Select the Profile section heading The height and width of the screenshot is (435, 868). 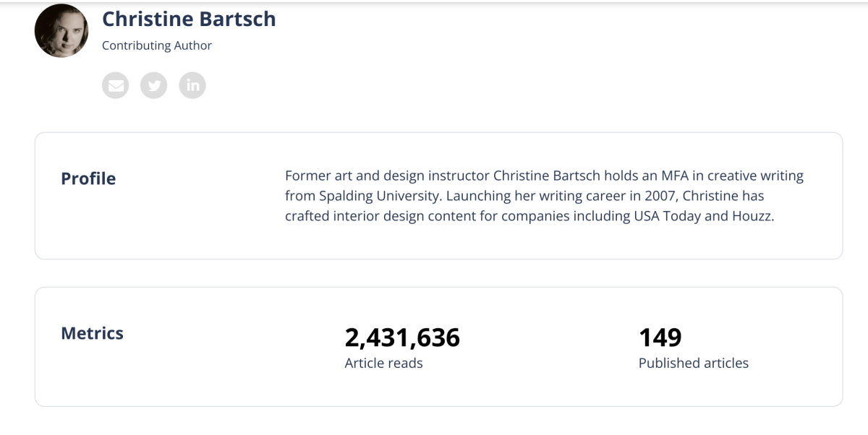[x=88, y=178]
